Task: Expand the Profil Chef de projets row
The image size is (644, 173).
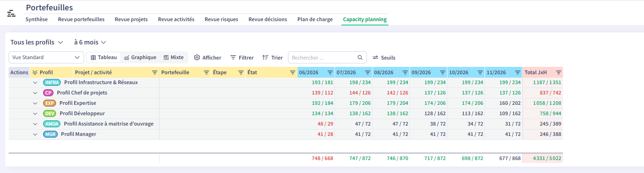Action: [35, 93]
